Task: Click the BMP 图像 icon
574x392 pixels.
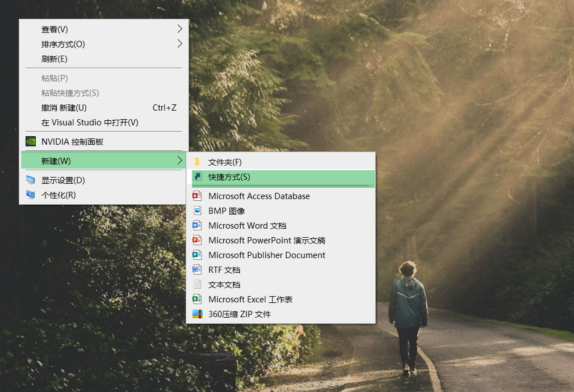Action: 197,210
